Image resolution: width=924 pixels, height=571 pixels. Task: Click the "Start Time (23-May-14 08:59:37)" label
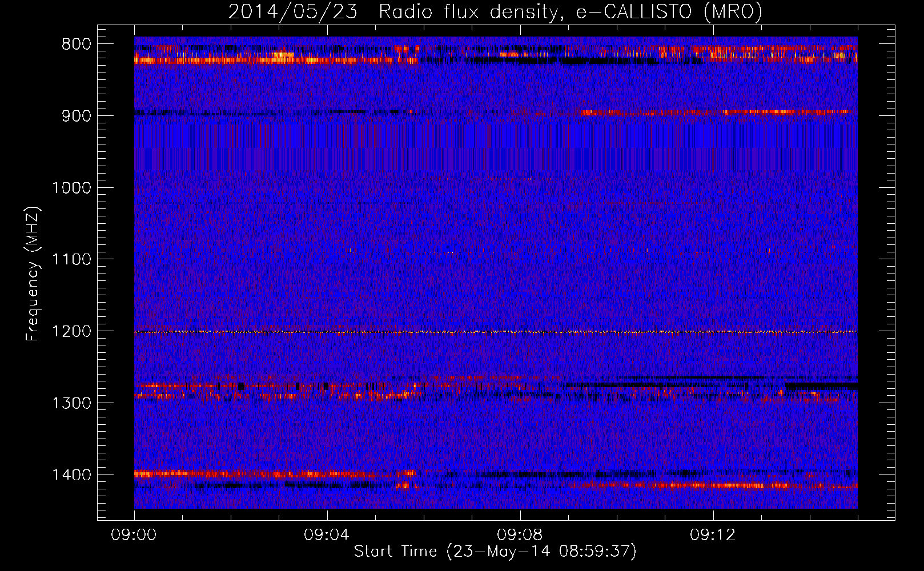pos(495,552)
